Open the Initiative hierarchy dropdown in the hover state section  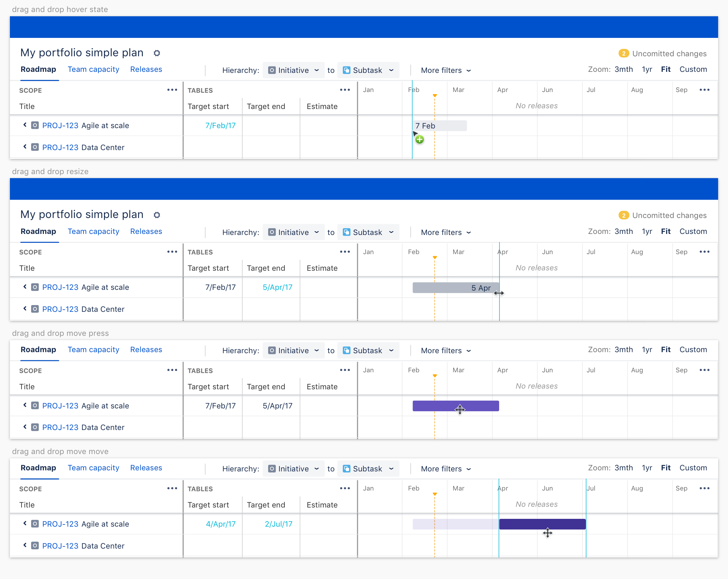[x=294, y=70]
